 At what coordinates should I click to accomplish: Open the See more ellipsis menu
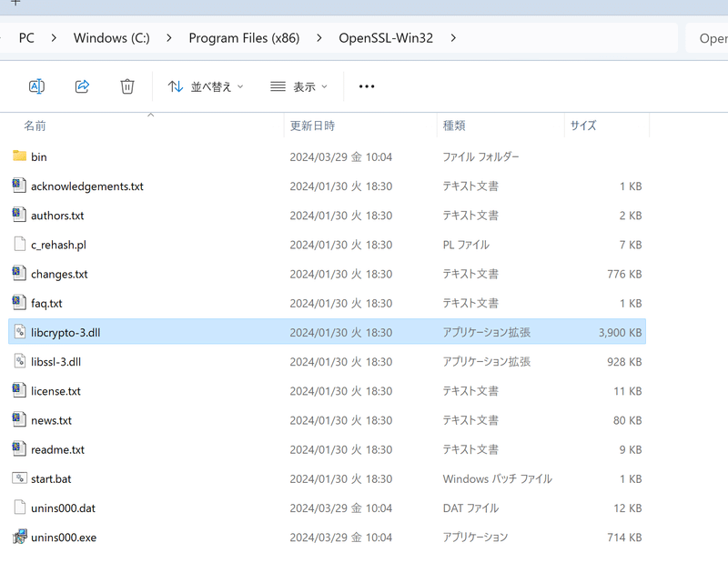[x=367, y=86]
